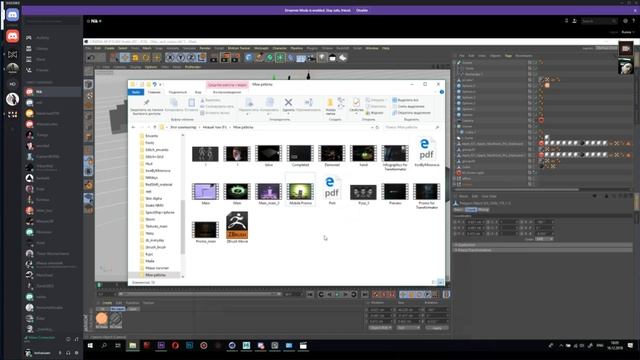Open Object (Rel) coordinate dropdown
This screenshot has height=360, width=640.
point(380,327)
